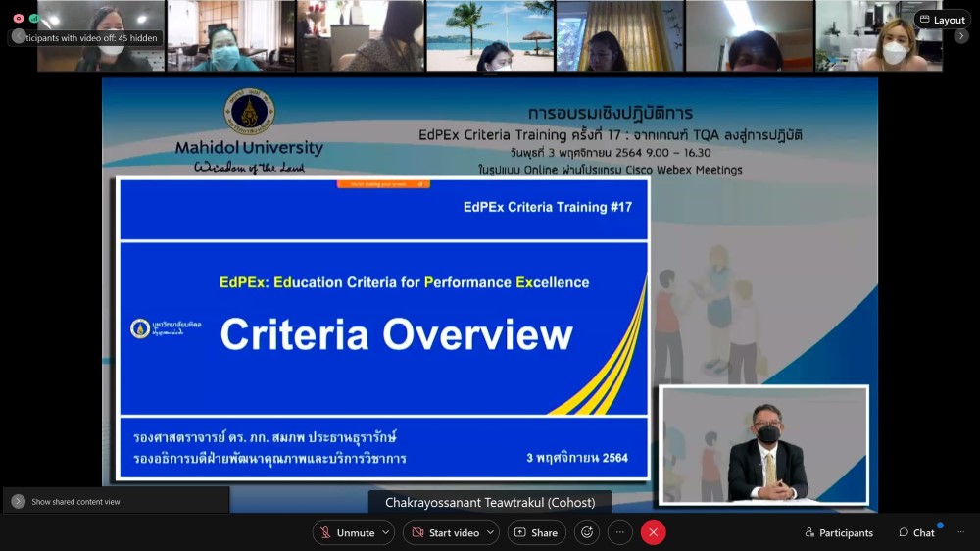Open the more options ellipsis in center toolbar
980x551 pixels.
point(620,532)
